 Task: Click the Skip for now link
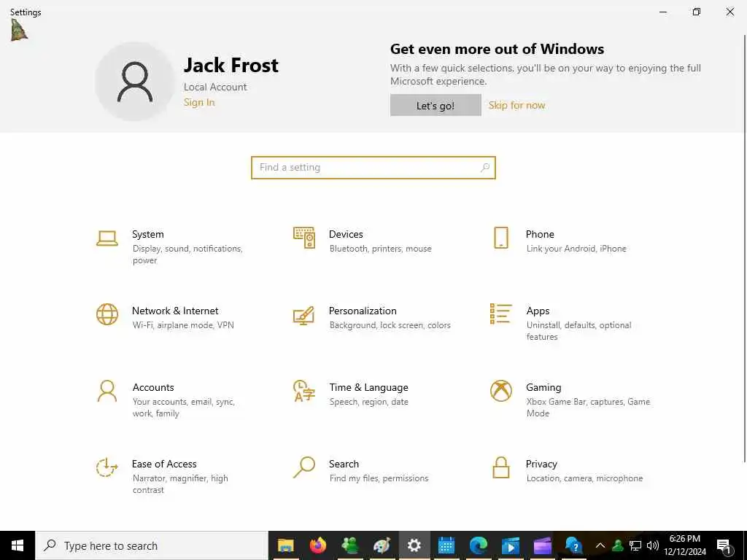point(517,105)
